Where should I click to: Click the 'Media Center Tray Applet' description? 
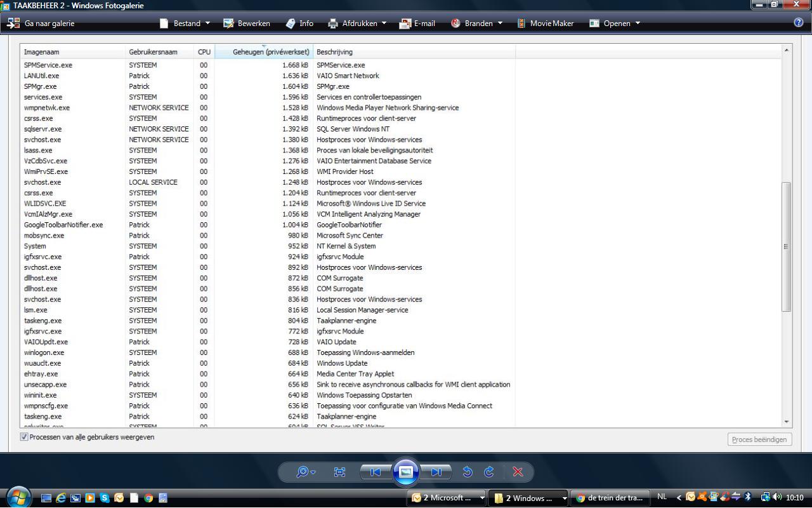tap(355, 374)
